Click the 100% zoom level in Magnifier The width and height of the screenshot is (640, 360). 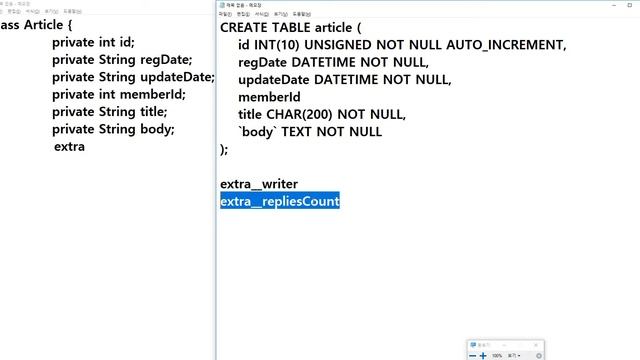pyautogui.click(x=497, y=356)
